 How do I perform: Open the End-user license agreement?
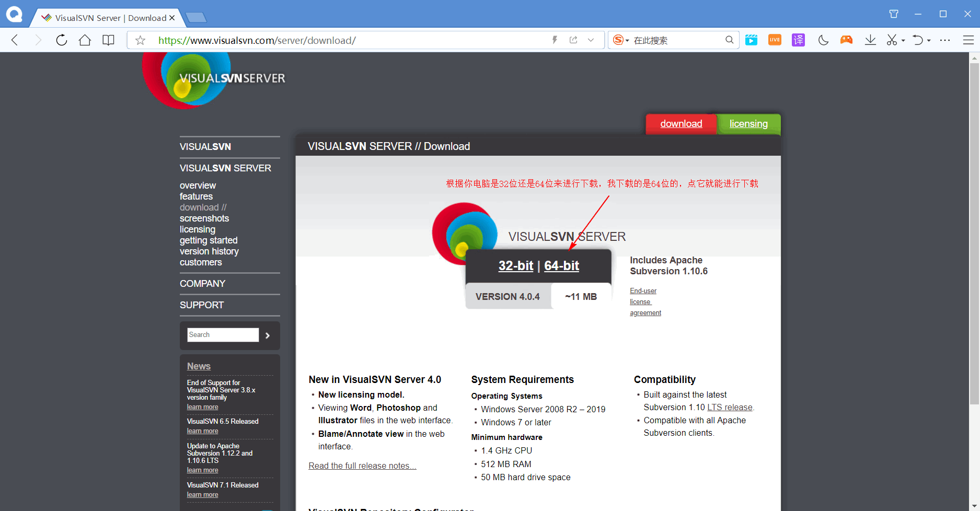tap(645, 302)
